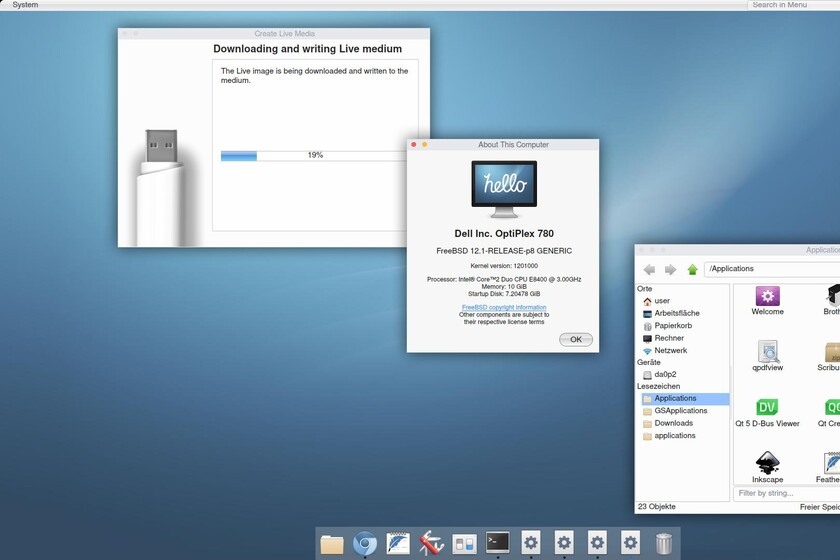840x560 pixels.
Task: Click the Geräte section header
Action: coord(649,362)
